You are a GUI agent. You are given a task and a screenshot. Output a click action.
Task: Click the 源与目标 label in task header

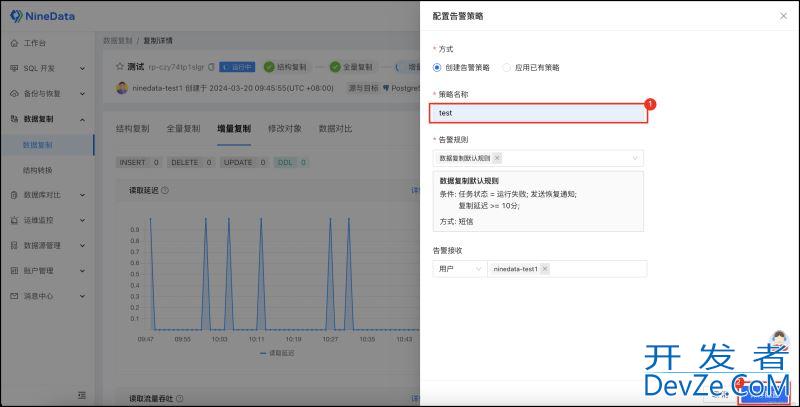coord(363,88)
